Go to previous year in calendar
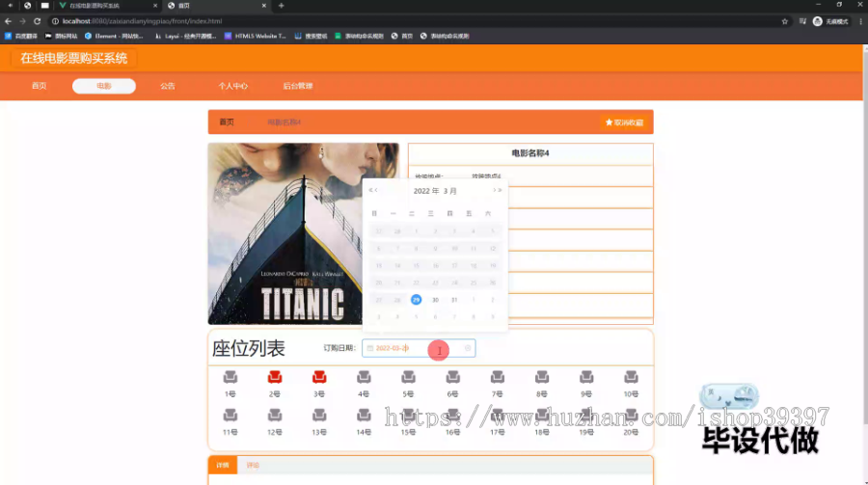Viewport: 868px width, 485px height. pyautogui.click(x=370, y=191)
